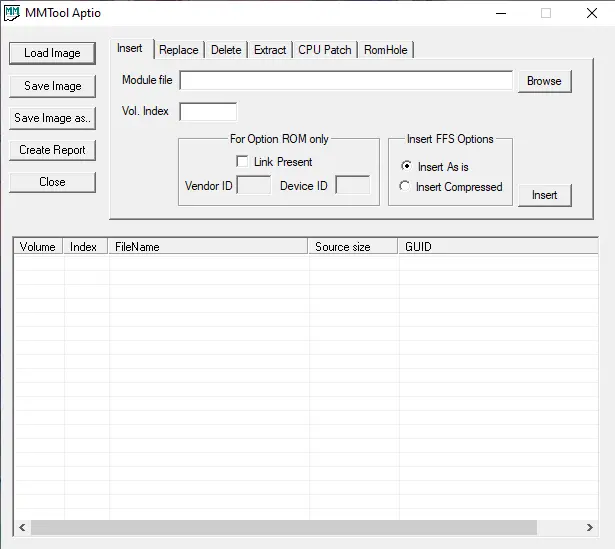Select the Insert As is option
Screen dimensions: 615x549
[x=406, y=166]
